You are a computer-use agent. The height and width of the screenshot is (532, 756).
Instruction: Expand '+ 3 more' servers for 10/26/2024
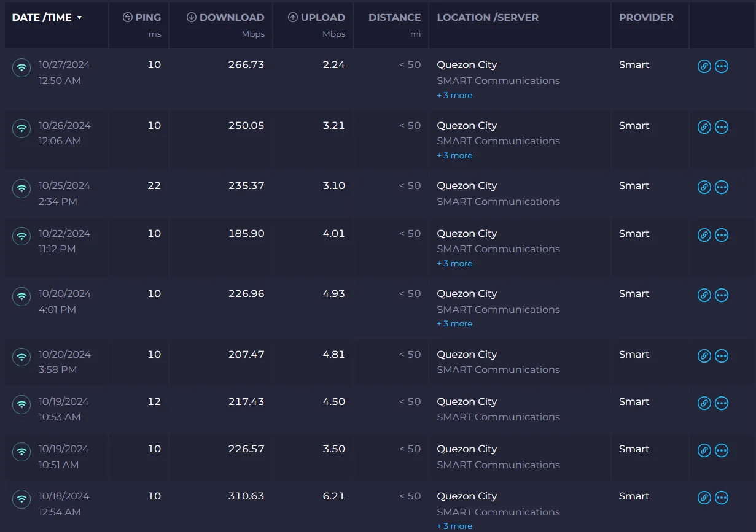pyautogui.click(x=454, y=156)
